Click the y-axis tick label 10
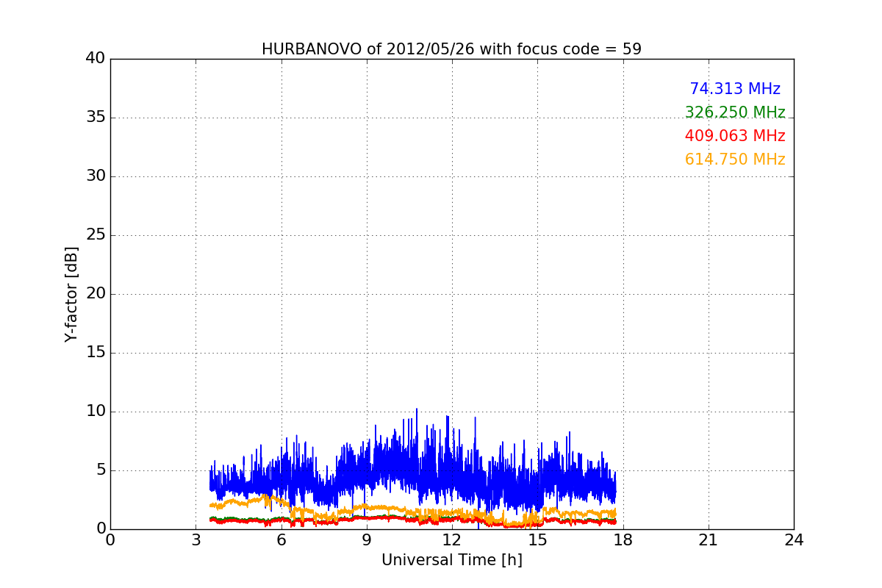This screenshot has height=588, width=882. [95, 412]
